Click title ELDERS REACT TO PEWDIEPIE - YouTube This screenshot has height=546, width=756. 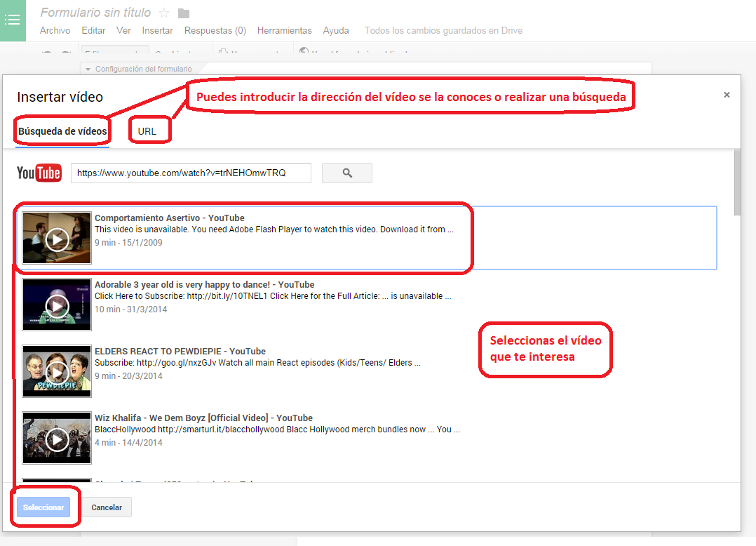[180, 351]
